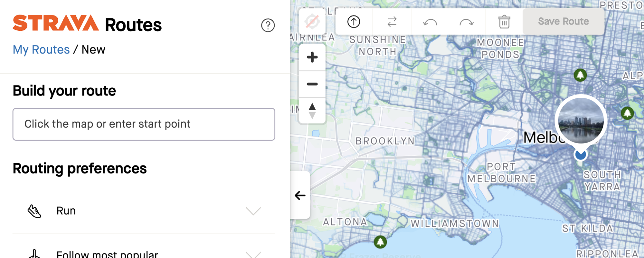Delete route with trash icon

point(504,22)
